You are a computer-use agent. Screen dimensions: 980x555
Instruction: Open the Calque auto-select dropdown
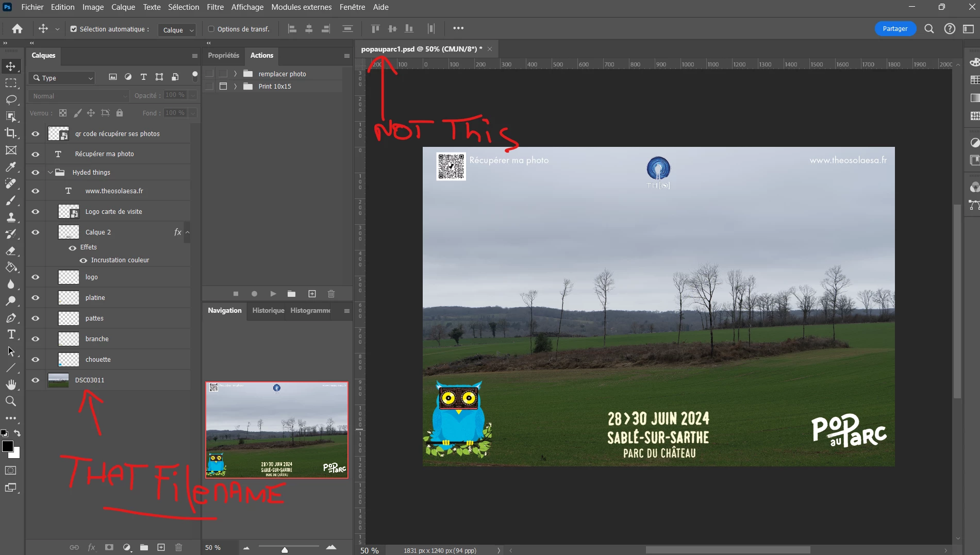177,30
